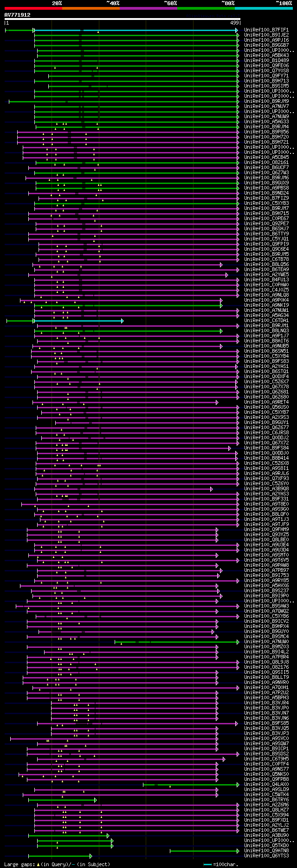Select hit label UniRef100_B9ND24
Screen dimensions: 297x868
point(266,193)
